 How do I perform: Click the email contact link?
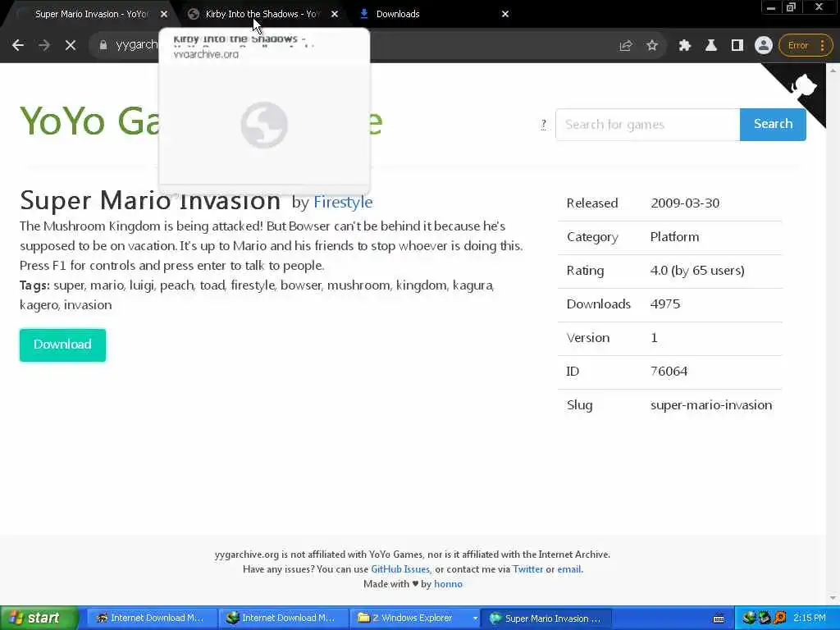569,569
